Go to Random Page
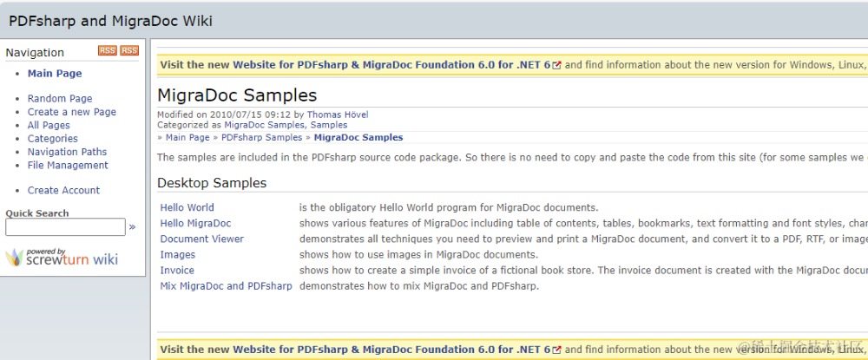868x360 pixels. [x=60, y=98]
